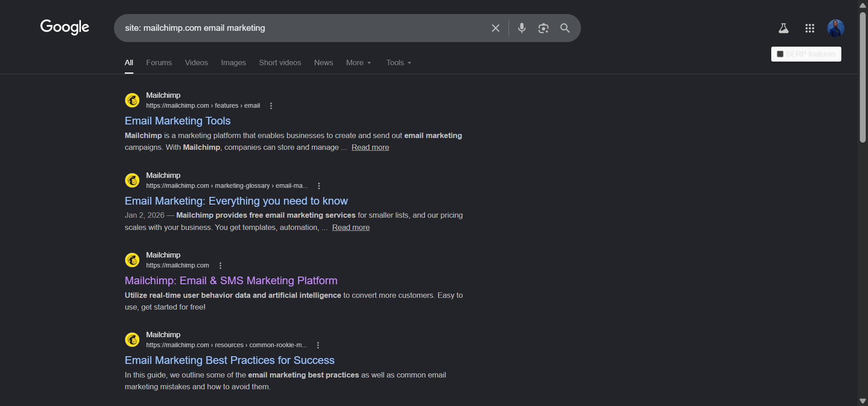Click Mailchimp favicon of Everything you need result
868x406 pixels.
(x=132, y=180)
